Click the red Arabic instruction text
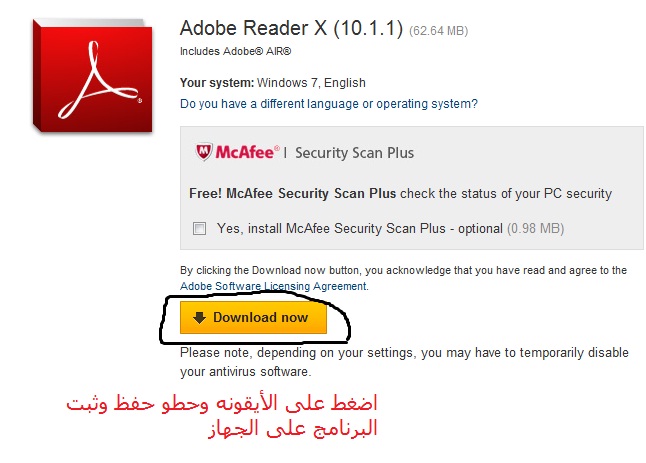This screenshot has width=646, height=463. tap(222, 416)
